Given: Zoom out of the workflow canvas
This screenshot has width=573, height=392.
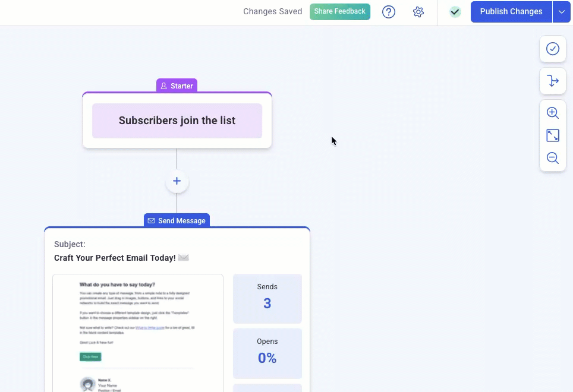Looking at the screenshot, I should click(553, 158).
